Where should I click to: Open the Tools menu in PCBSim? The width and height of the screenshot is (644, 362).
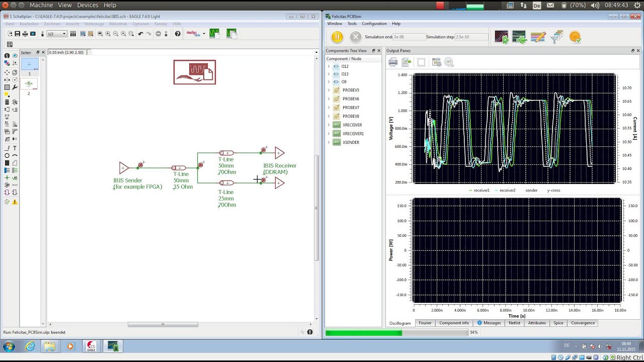pyautogui.click(x=352, y=24)
